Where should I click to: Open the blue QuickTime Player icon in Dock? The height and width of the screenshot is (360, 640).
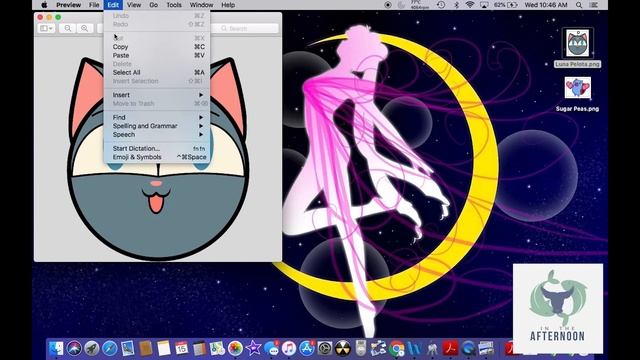(x=468, y=348)
